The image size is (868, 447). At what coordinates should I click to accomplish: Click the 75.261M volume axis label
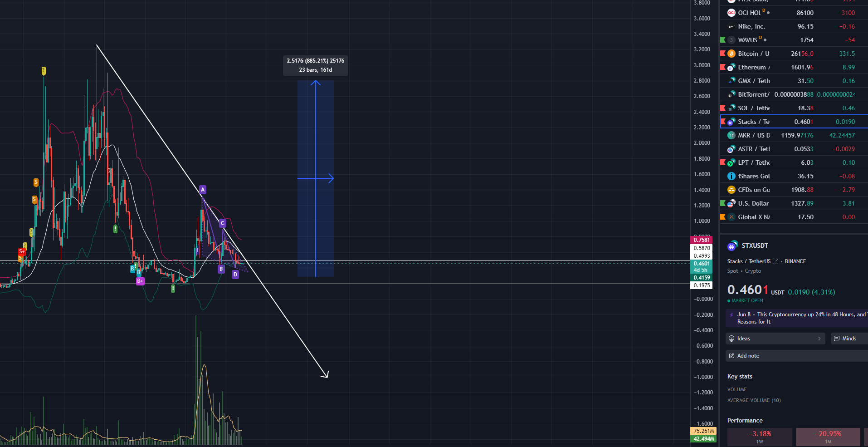tap(703, 431)
